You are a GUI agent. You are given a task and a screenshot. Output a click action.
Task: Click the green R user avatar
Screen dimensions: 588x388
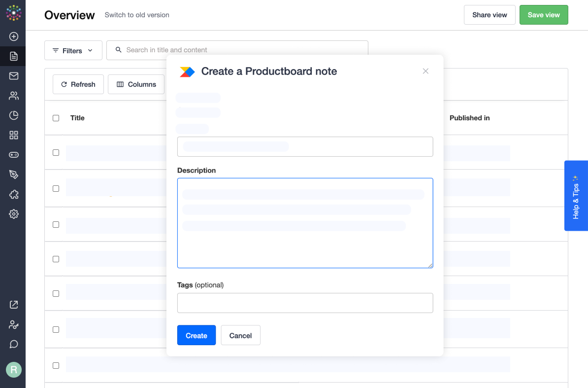point(13,370)
